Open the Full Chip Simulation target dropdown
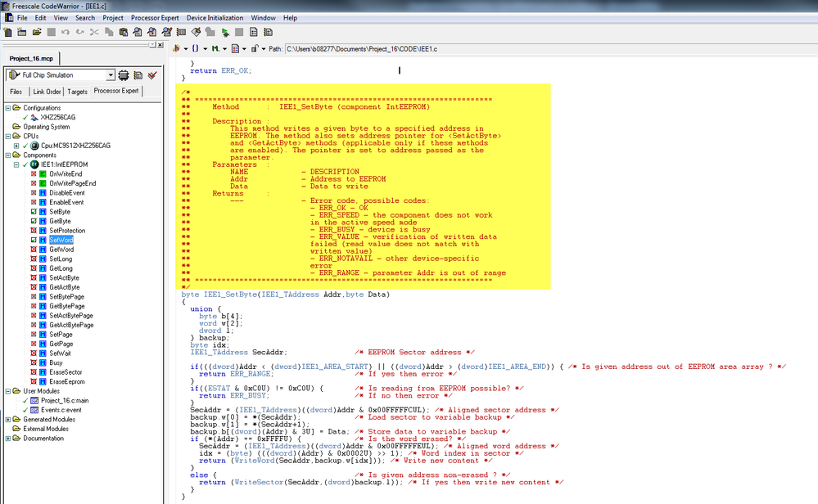818x504 pixels. 110,75
